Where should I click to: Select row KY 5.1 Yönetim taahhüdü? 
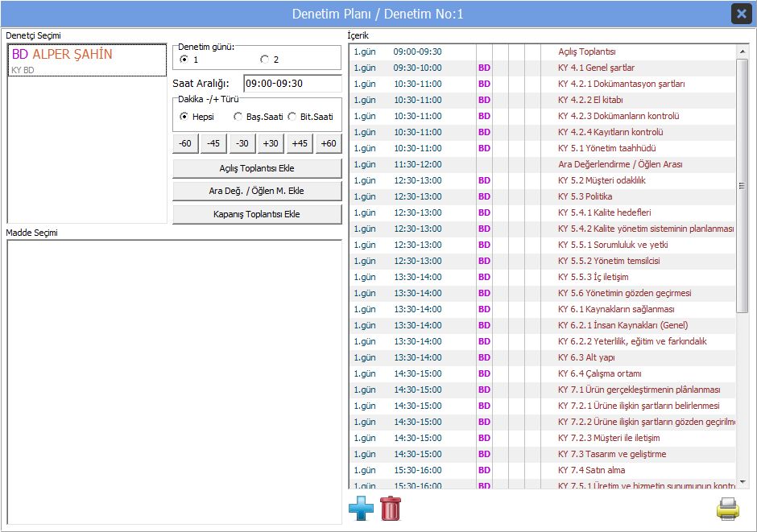click(542, 148)
